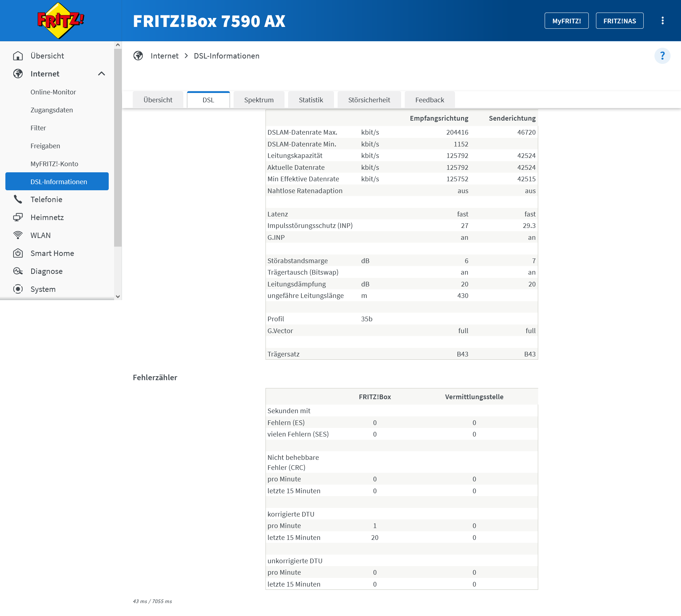The width and height of the screenshot is (681, 616).
Task: Click the vielen Fehlern (SES) row label
Action: point(298,434)
